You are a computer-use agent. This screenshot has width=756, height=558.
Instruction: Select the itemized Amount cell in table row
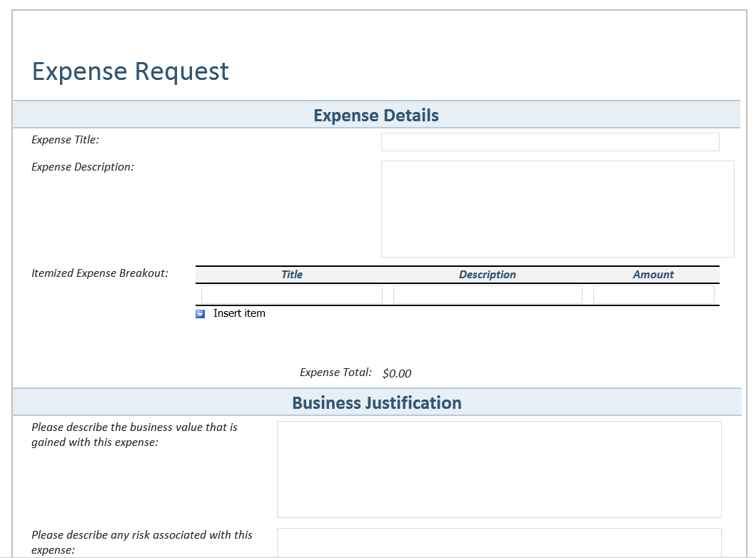click(x=653, y=295)
